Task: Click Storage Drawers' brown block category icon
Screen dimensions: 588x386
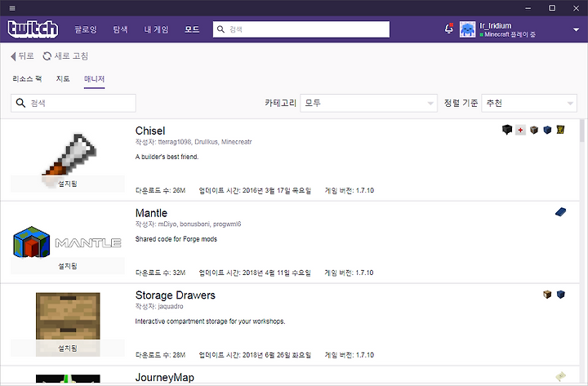Action: [547, 295]
